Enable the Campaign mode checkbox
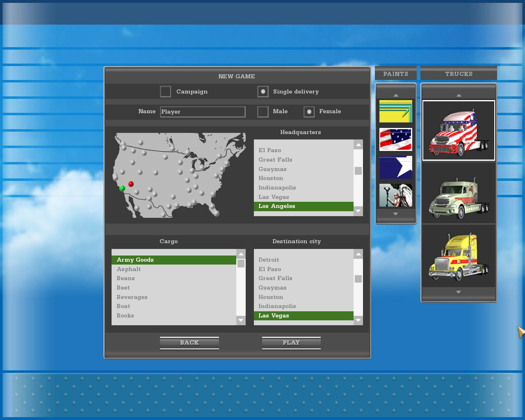Image resolution: width=525 pixels, height=420 pixels. (x=165, y=91)
